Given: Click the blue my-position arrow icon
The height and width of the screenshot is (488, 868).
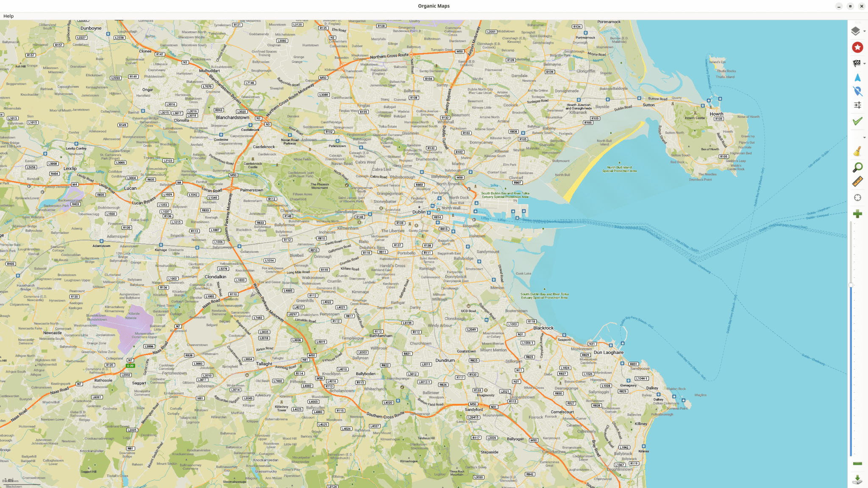Looking at the screenshot, I should 857,77.
